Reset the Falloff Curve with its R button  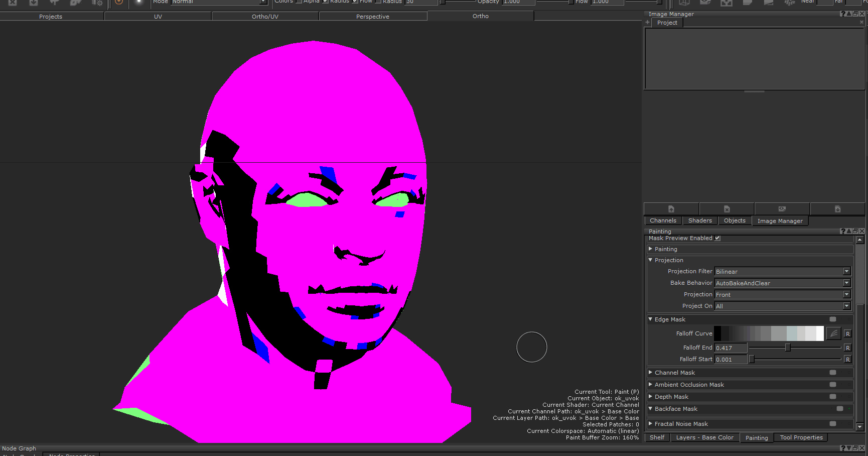847,334
